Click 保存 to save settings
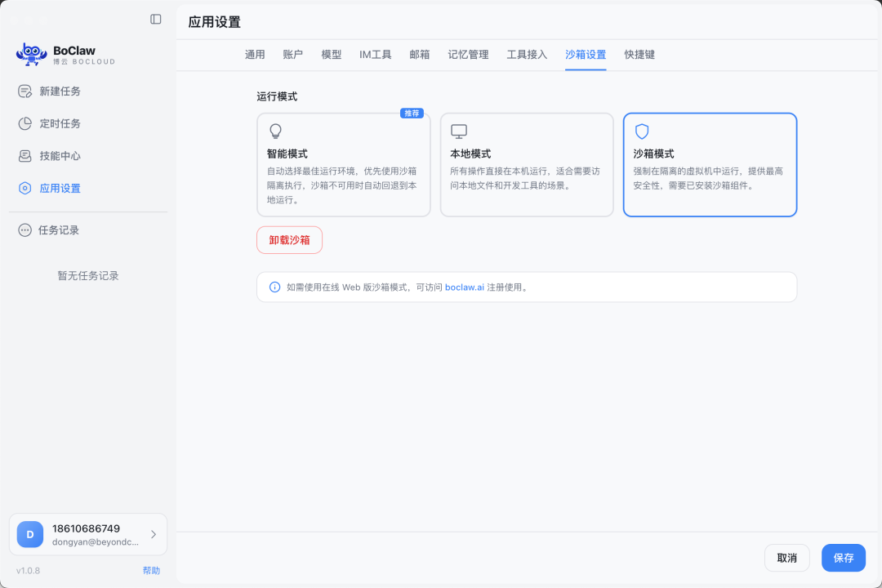This screenshot has width=882, height=588. click(x=844, y=558)
